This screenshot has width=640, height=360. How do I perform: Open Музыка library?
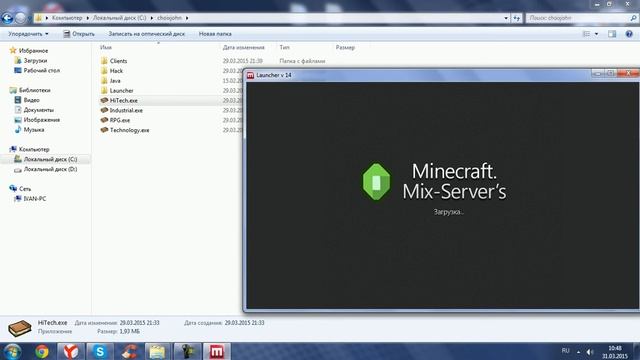pos(33,130)
